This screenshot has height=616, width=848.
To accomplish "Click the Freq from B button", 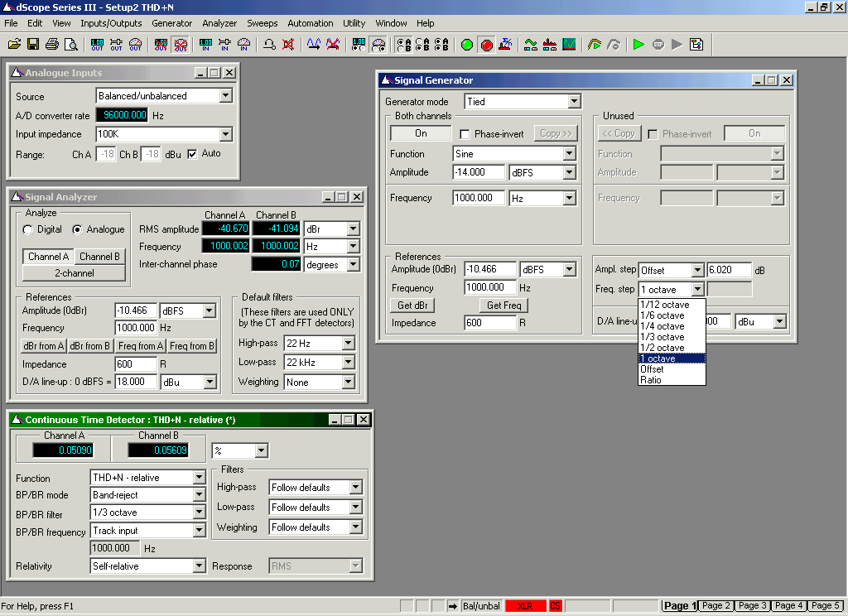I will [192, 346].
